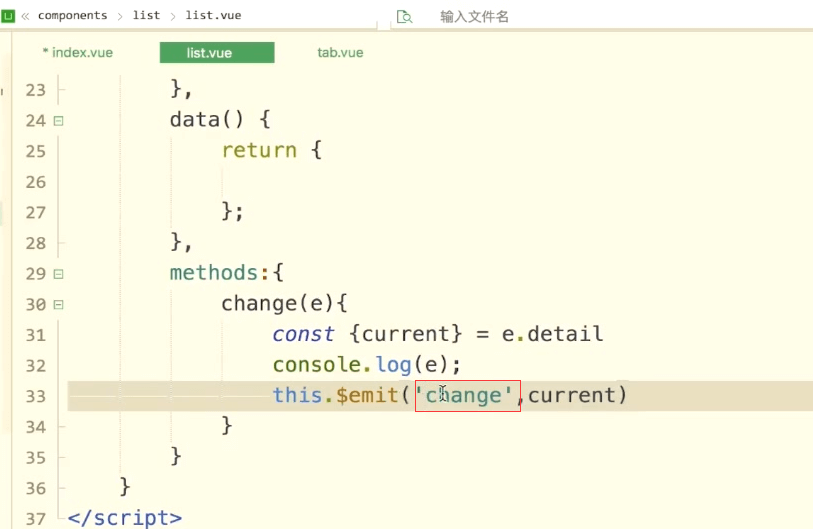The height and width of the screenshot is (529, 813).
Task: Click 'console' on line 32
Action: pyautogui.click(x=317, y=365)
